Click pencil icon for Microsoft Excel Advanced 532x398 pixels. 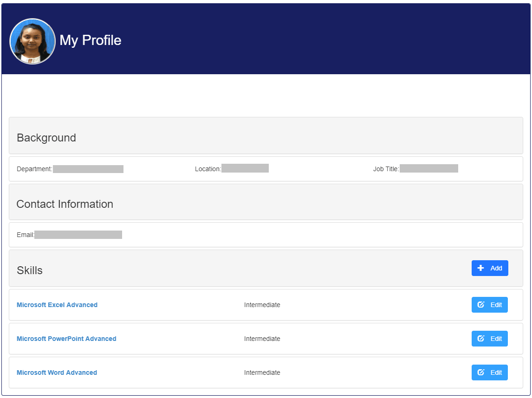click(x=481, y=305)
